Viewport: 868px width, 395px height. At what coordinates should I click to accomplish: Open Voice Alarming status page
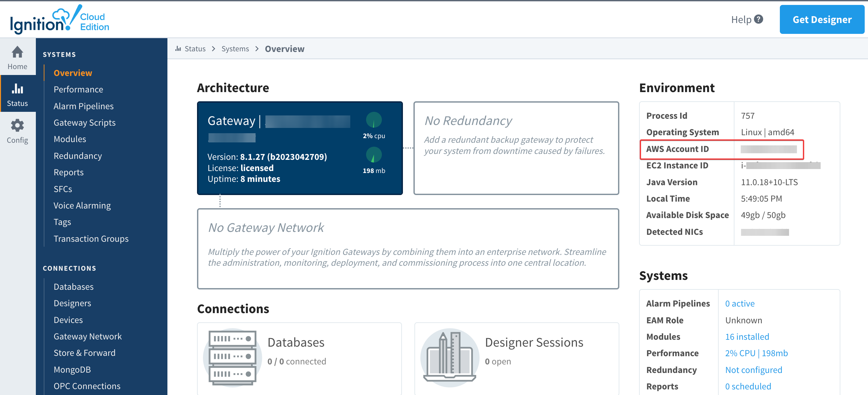tap(82, 205)
